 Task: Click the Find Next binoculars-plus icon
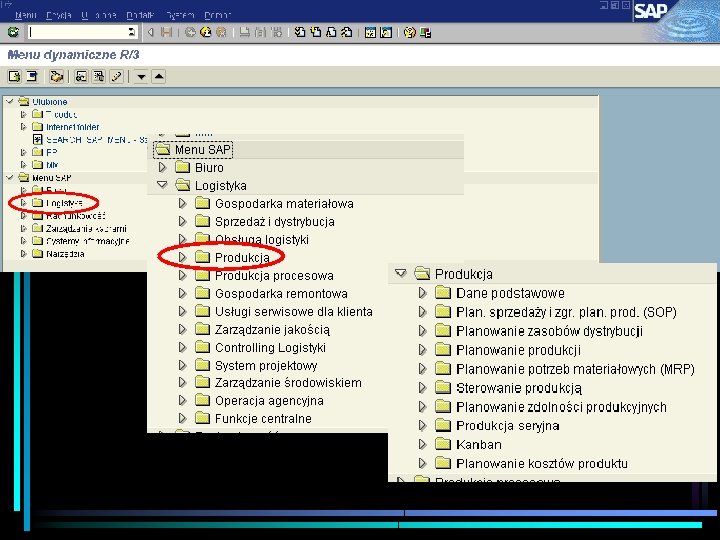276,32
